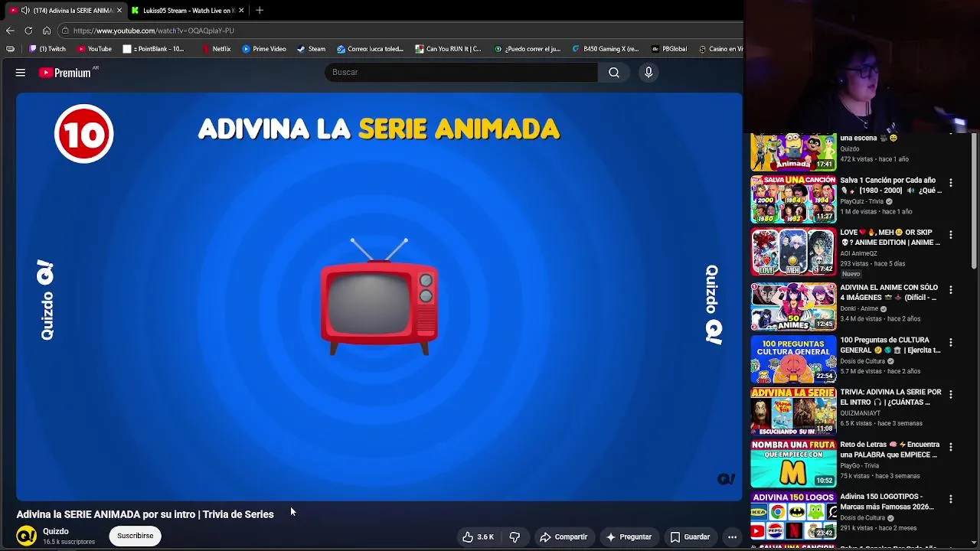Open the Netflix bookmark
980x551 pixels.
217,49
